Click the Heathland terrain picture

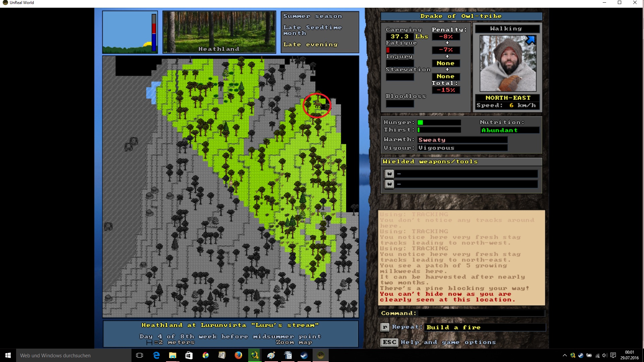tap(219, 32)
